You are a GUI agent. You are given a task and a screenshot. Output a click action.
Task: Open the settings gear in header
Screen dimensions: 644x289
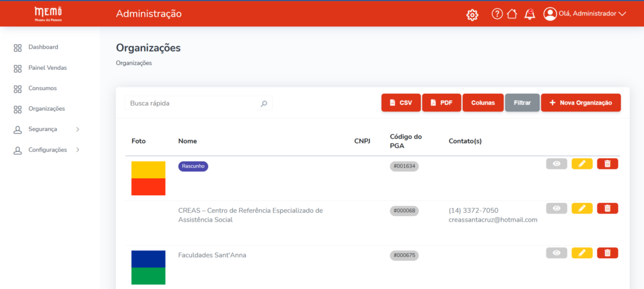pos(472,14)
